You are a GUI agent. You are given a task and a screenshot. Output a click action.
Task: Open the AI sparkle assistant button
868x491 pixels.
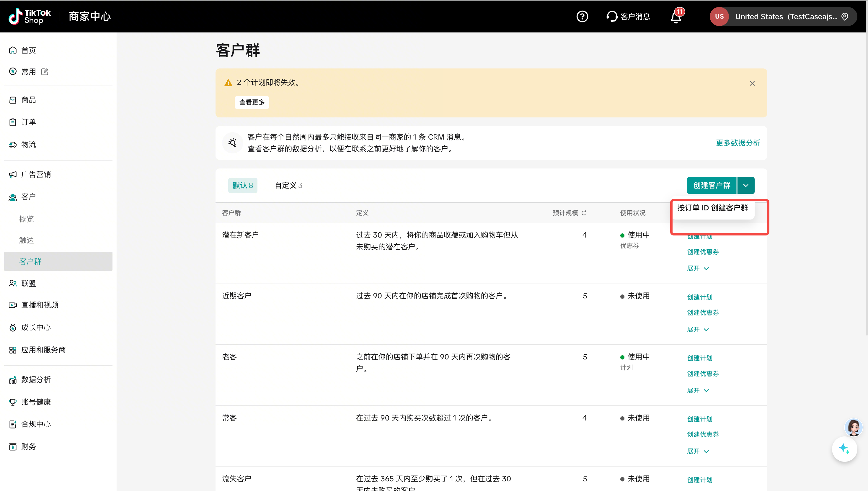(844, 449)
